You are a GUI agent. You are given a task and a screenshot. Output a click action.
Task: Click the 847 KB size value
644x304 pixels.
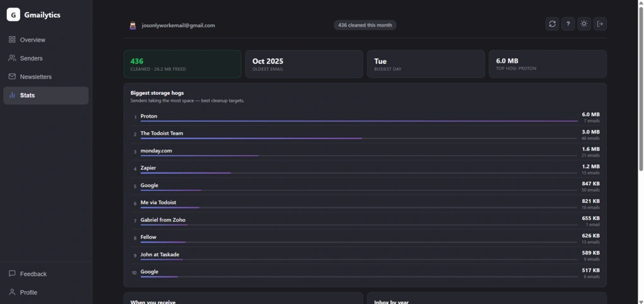tap(590, 183)
